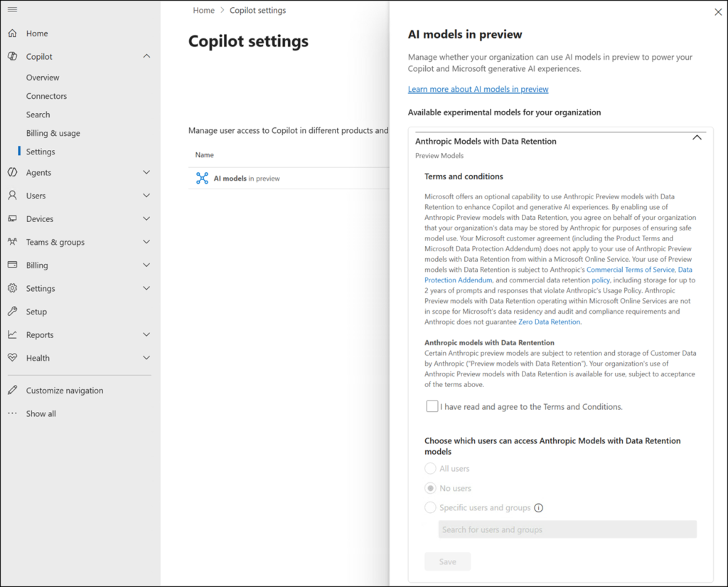Open the data retention policy link
This screenshot has width=728, height=587.
point(601,280)
